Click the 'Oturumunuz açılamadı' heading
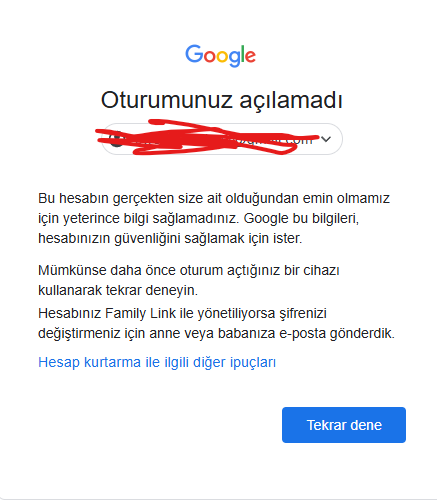 pos(222,100)
